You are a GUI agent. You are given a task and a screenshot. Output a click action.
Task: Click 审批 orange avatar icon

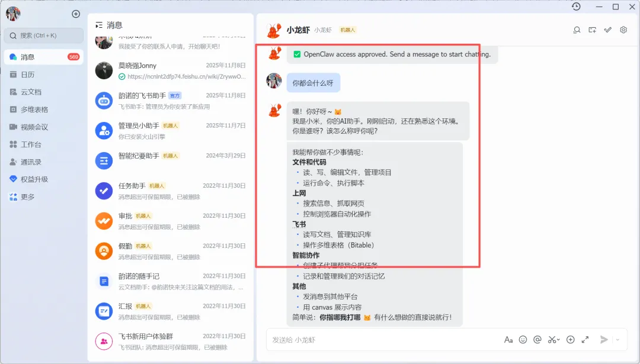(104, 221)
